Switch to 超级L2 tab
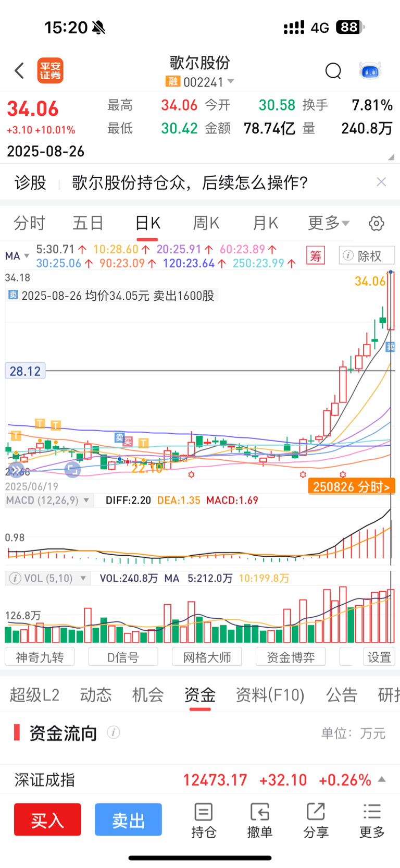The width and height of the screenshot is (400, 868). click(x=34, y=695)
